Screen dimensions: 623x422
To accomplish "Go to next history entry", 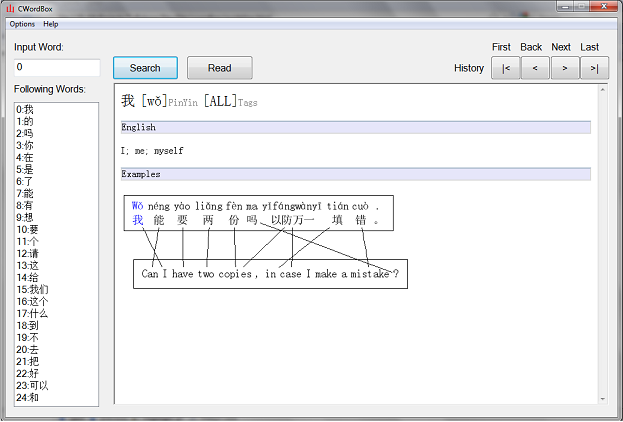I will coord(565,68).
